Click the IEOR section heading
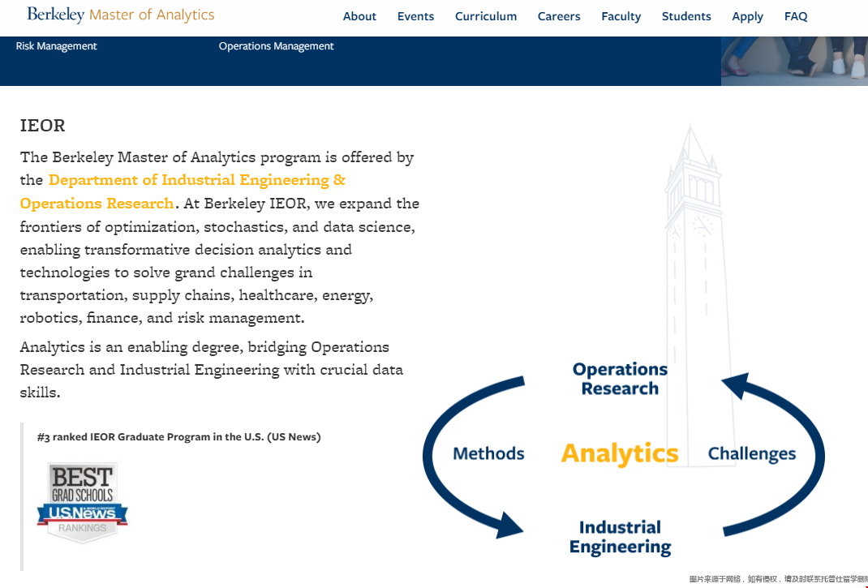 [43, 126]
